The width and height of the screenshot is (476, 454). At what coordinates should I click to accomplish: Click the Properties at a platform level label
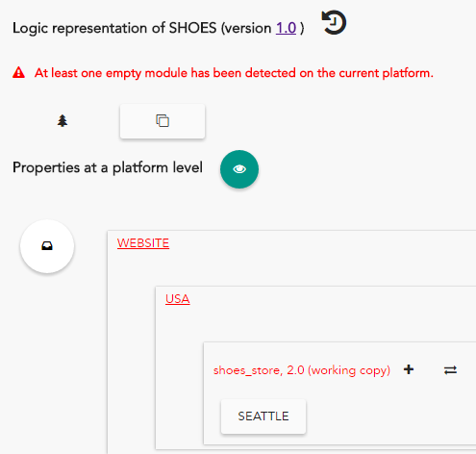[108, 167]
